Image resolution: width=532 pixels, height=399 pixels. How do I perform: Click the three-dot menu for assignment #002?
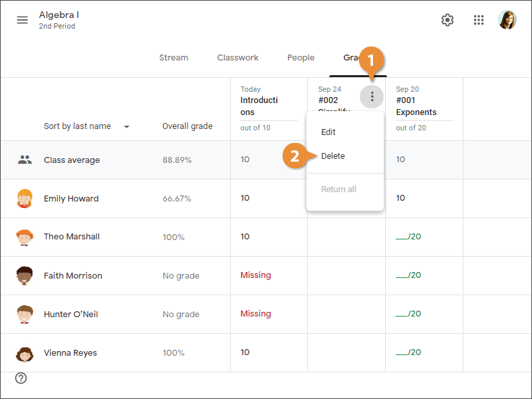point(372,97)
